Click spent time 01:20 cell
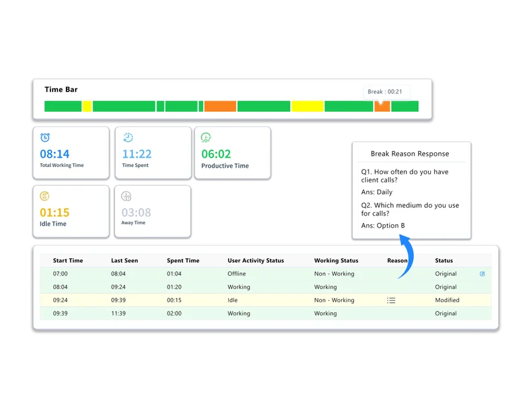Image resolution: width=532 pixels, height=408 pixels. pos(174,287)
